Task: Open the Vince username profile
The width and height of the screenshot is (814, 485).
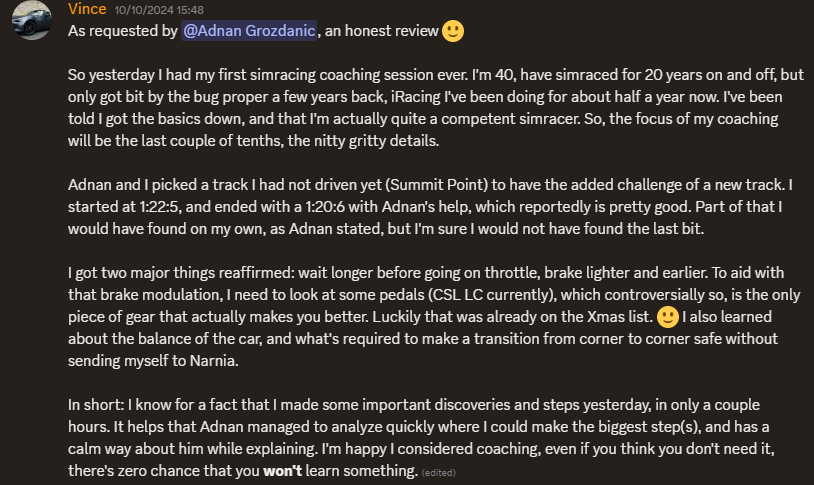Action: pyautogui.click(x=87, y=9)
